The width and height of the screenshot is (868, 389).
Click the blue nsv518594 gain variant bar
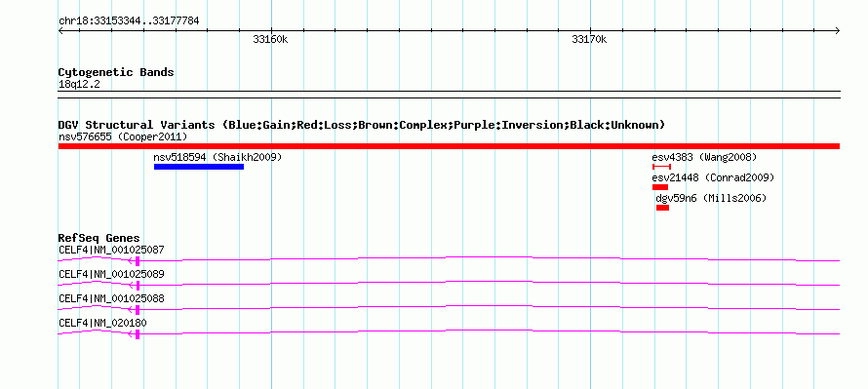(x=199, y=167)
